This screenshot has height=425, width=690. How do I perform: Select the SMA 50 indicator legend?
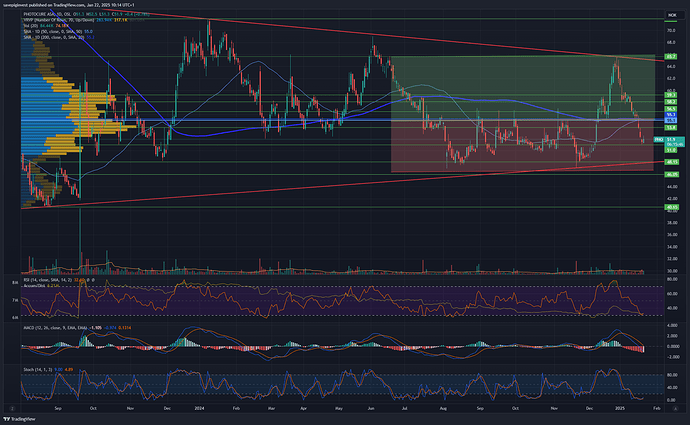pos(58,31)
